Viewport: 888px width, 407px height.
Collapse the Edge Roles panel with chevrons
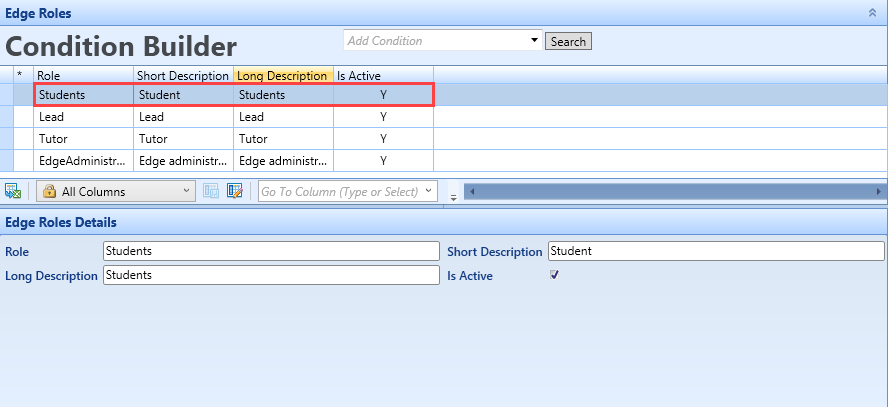(x=873, y=12)
